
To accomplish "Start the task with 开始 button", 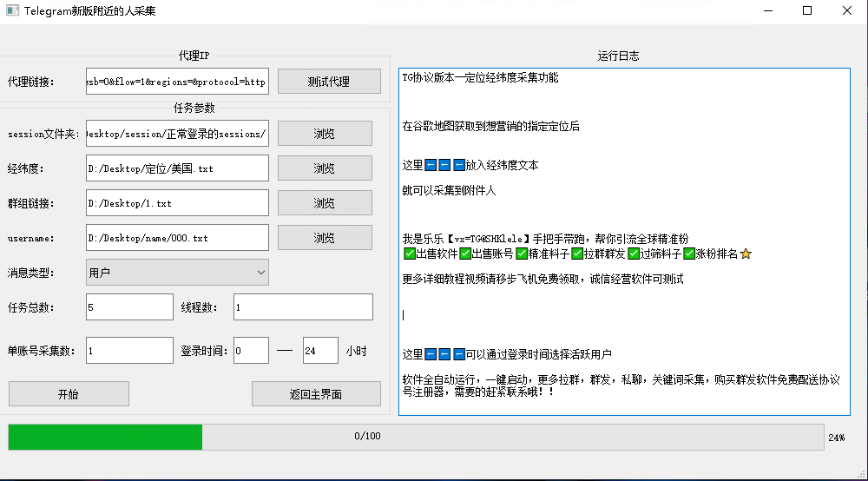I will [x=69, y=393].
